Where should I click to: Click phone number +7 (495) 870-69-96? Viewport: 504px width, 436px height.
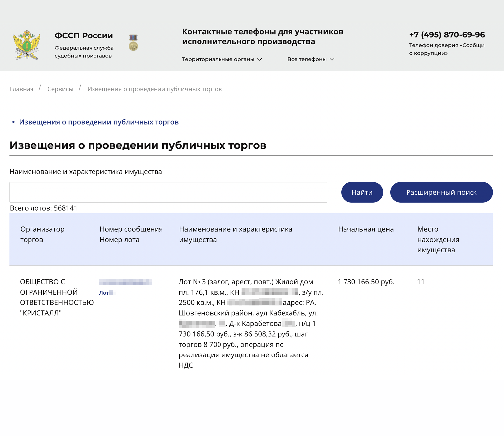[447, 35]
